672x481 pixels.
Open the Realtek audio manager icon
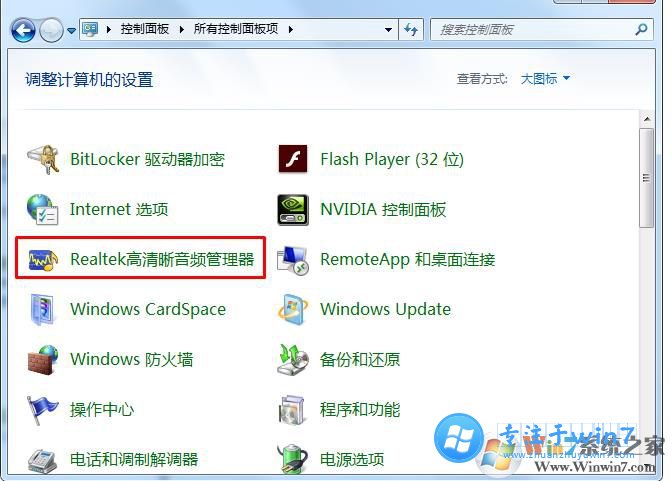point(43,259)
